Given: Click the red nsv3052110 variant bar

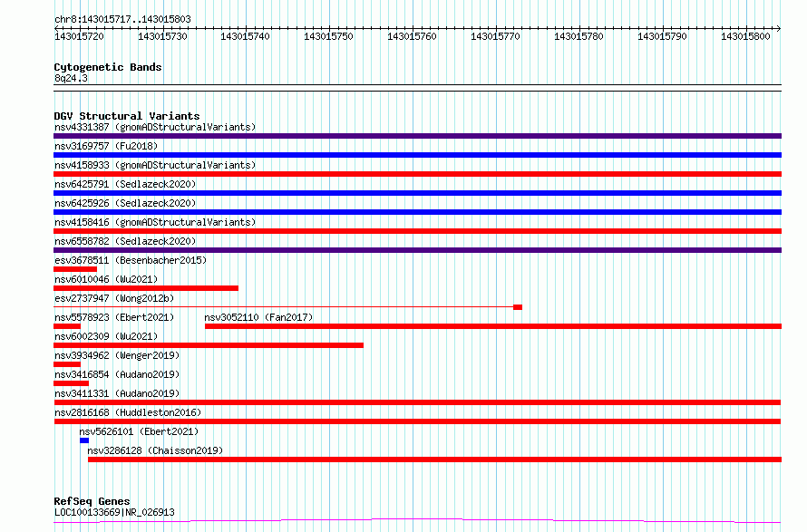Looking at the screenshot, I should tap(493, 326).
